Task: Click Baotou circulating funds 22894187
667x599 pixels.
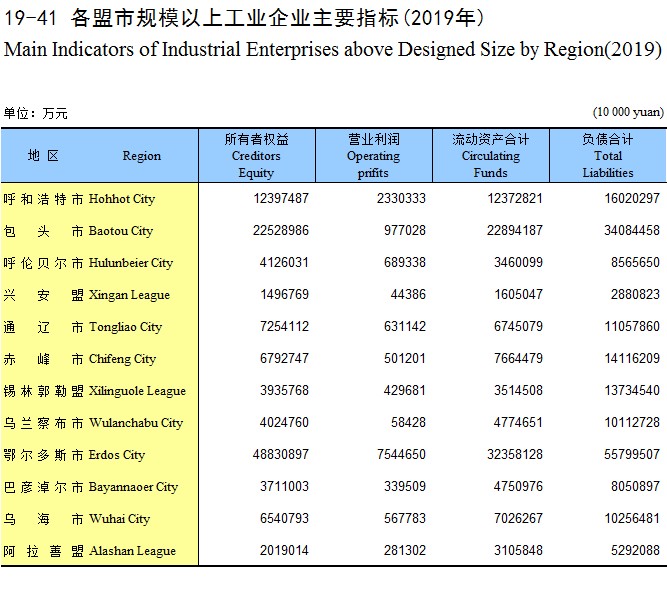Action: (515, 230)
